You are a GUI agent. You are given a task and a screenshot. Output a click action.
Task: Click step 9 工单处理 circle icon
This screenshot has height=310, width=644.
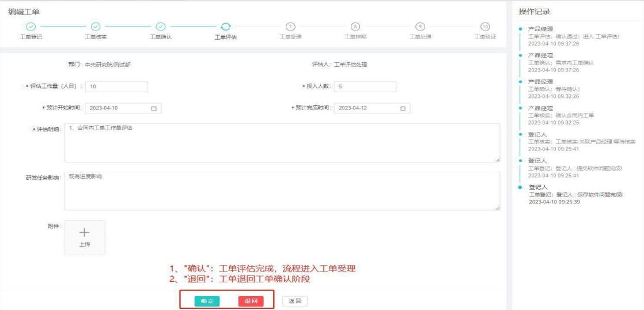click(x=421, y=27)
